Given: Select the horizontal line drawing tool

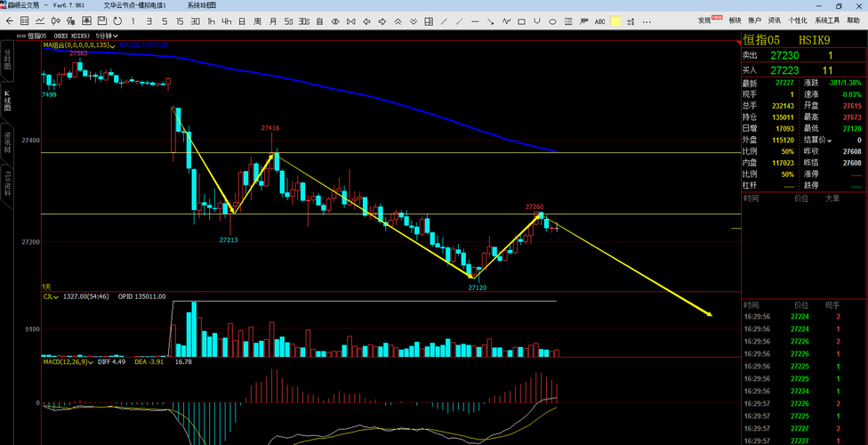Looking at the screenshot, I should [475, 21].
